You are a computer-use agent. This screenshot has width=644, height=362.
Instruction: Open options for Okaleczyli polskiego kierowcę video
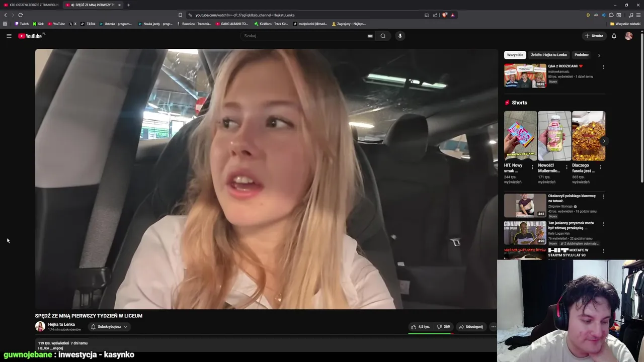[x=603, y=196]
